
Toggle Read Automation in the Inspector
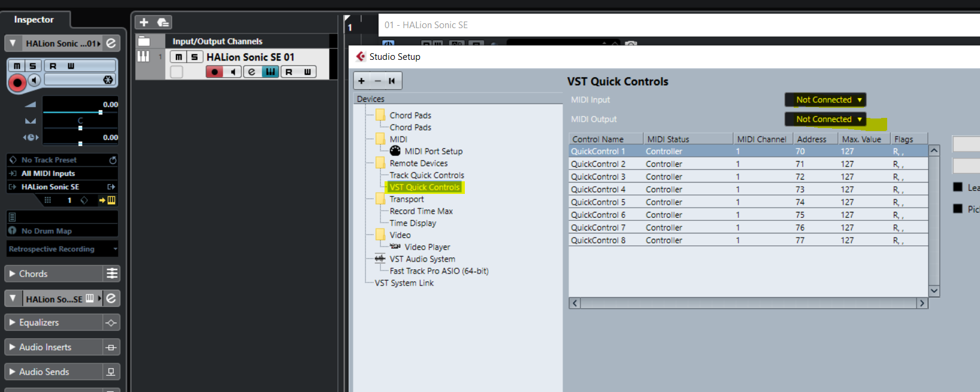(x=53, y=66)
